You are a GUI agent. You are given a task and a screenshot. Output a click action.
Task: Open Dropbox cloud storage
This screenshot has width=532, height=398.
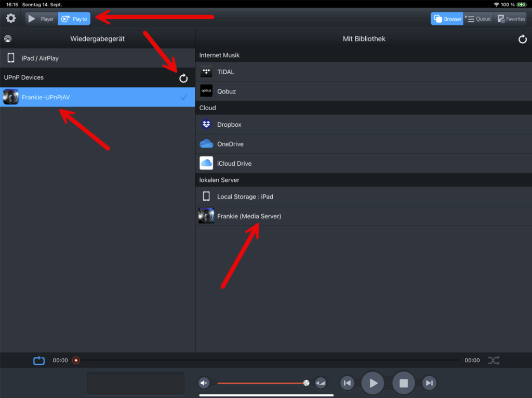pos(229,125)
